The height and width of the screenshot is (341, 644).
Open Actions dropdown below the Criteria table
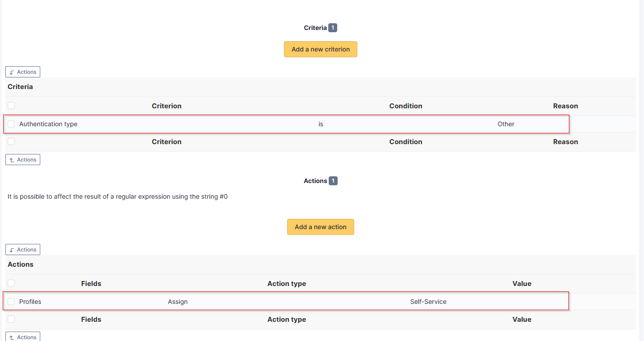[23, 160]
